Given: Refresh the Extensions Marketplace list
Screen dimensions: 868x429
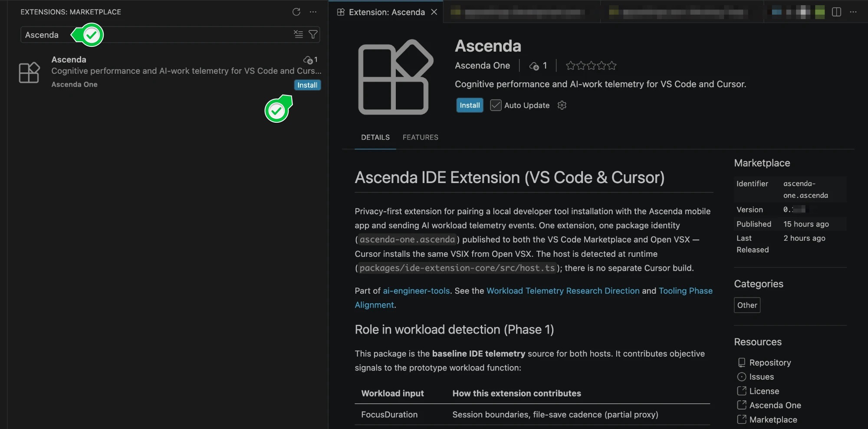Looking at the screenshot, I should pyautogui.click(x=296, y=12).
